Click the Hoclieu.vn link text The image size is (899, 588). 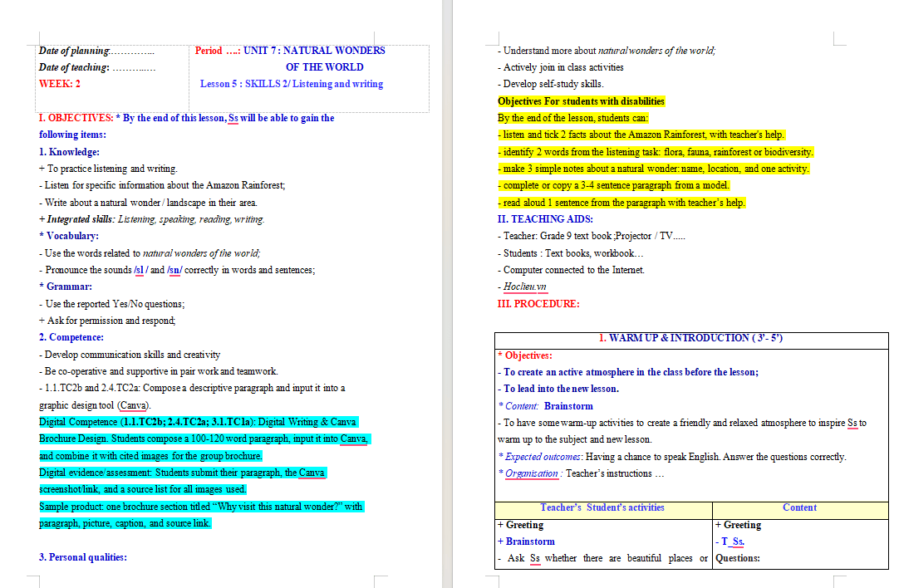pos(524,287)
